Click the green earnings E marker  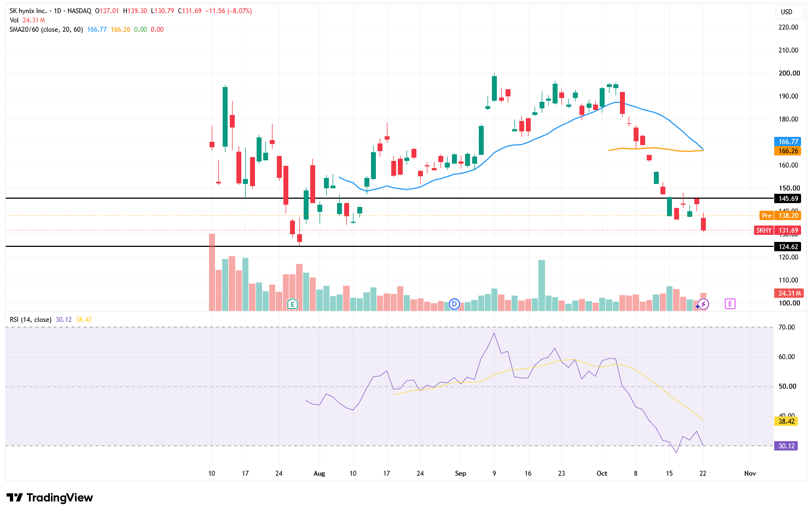point(293,304)
